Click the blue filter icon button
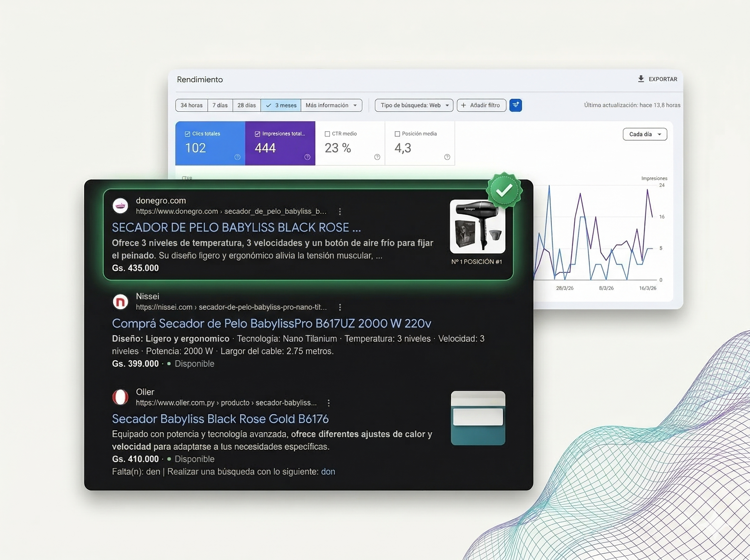Screen dimensions: 750x560 [x=516, y=105]
